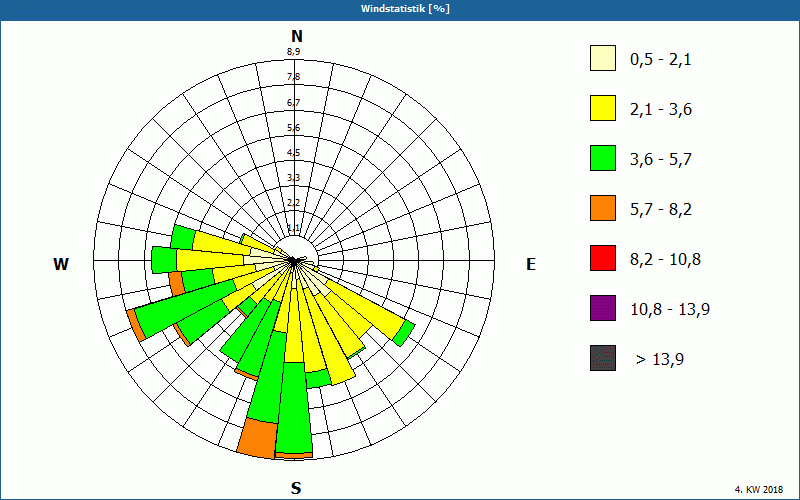Click the E compass label
Viewport: 800px width, 500px height.
coord(531,264)
